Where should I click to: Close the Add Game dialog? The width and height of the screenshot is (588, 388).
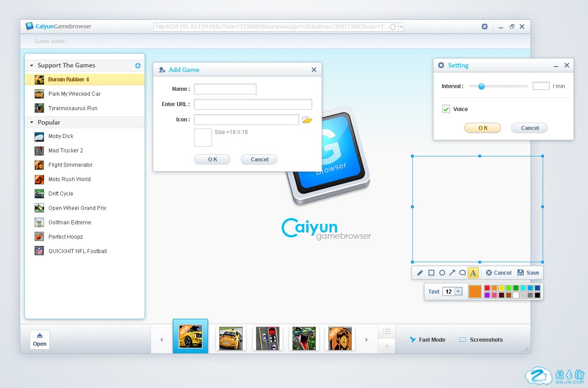pos(314,70)
